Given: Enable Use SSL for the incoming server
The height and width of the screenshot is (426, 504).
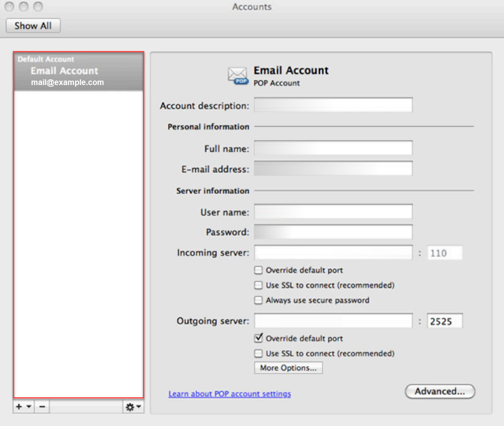Looking at the screenshot, I should (x=258, y=285).
